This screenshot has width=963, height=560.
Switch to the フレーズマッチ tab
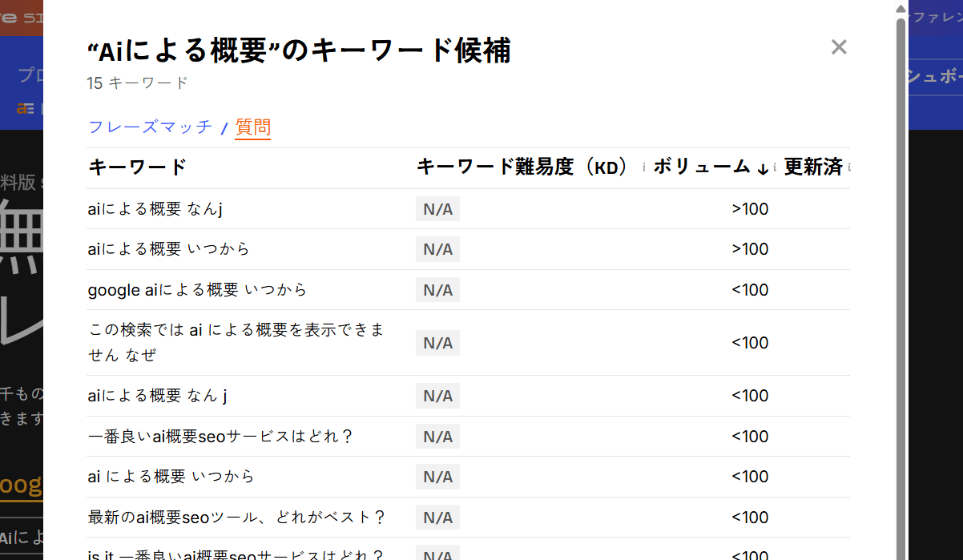pos(150,127)
